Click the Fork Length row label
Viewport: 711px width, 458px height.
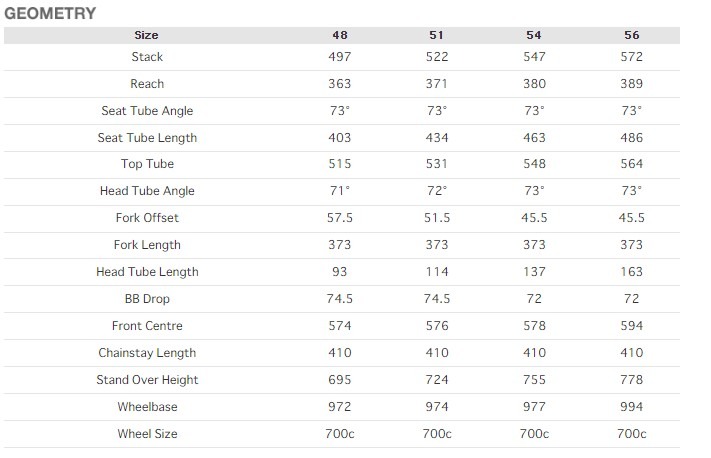147,245
